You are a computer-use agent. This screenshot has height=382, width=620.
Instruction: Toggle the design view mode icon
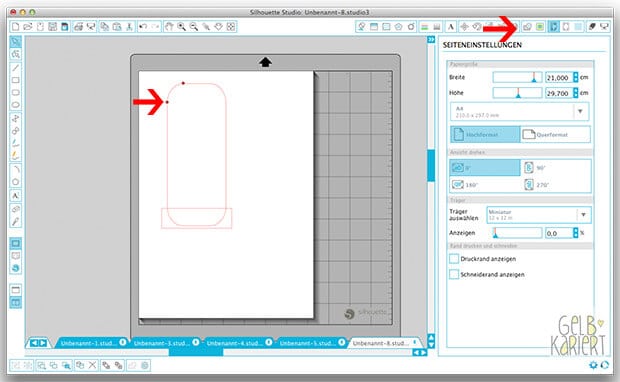point(15,243)
